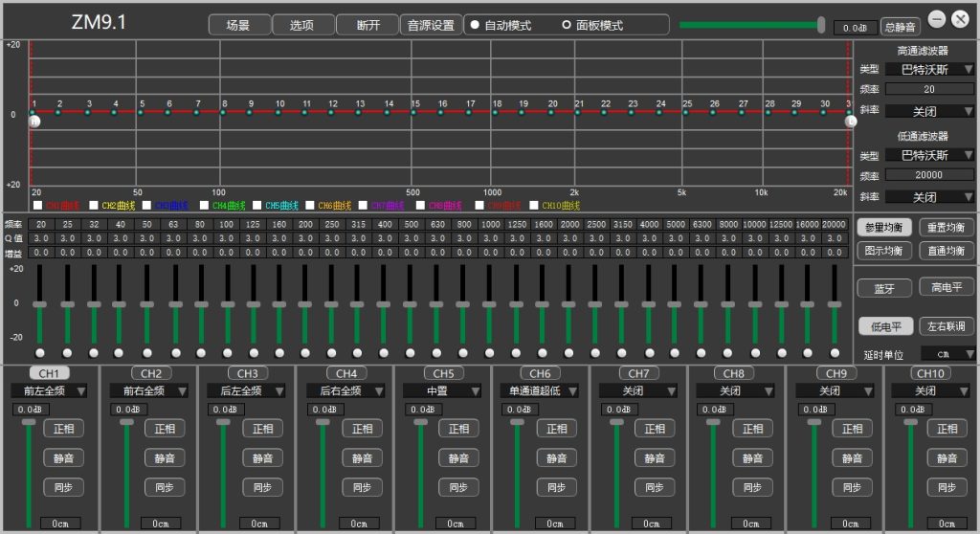Click low-pass frequency field showing 20000

coord(929,175)
